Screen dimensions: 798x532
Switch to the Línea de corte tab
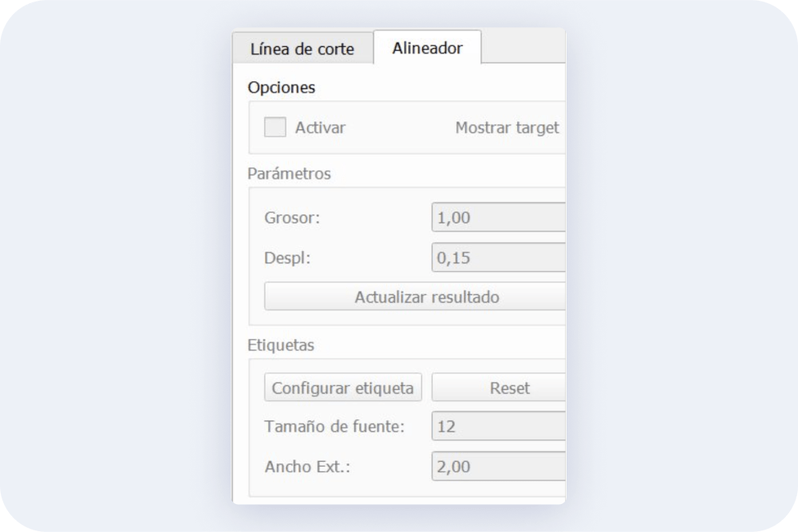[x=302, y=49]
